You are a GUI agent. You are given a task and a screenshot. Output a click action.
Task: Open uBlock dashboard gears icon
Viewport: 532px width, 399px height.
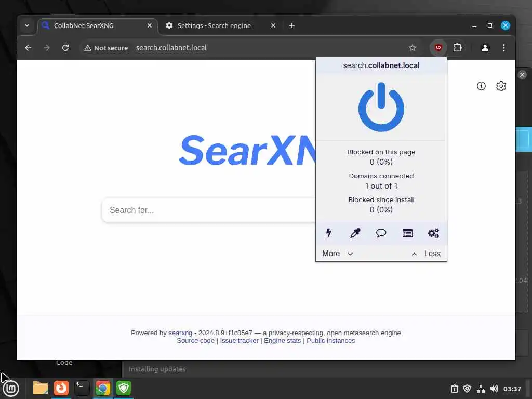click(433, 233)
